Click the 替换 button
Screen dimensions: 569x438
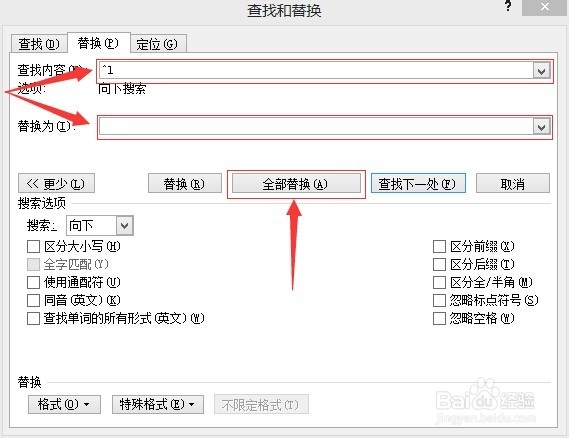click(185, 183)
